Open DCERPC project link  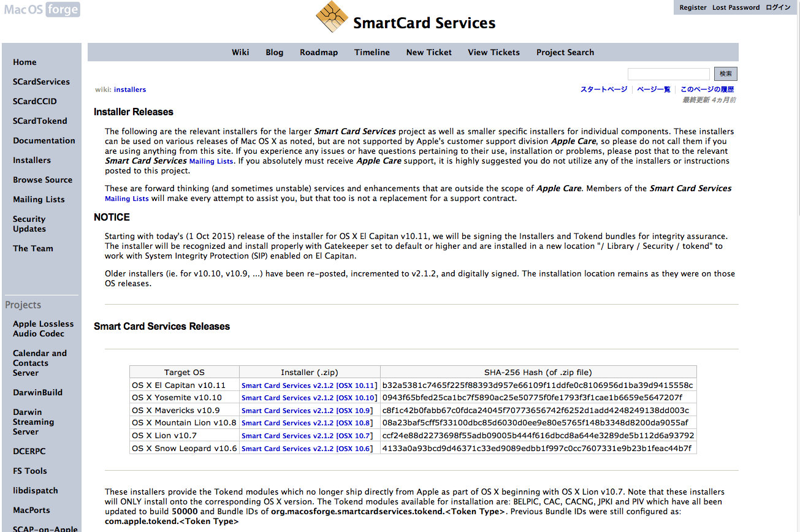coord(29,451)
